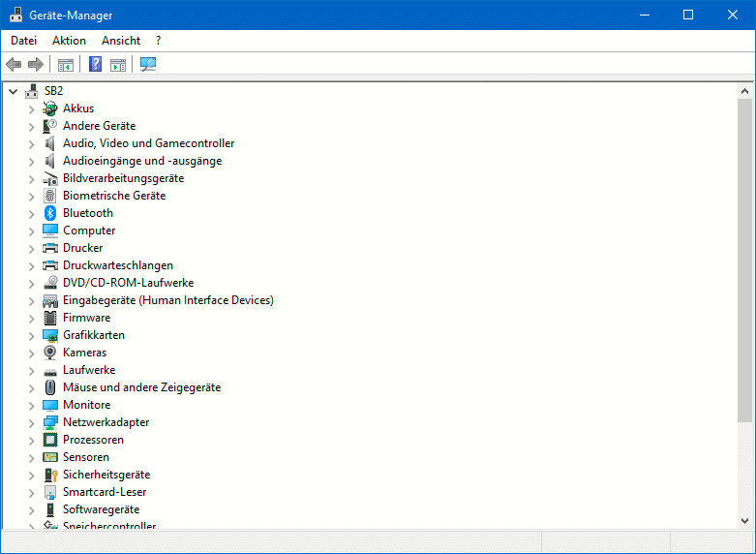Open Help via the question mark toolbar icon
The height and width of the screenshot is (554, 756).
point(96,64)
